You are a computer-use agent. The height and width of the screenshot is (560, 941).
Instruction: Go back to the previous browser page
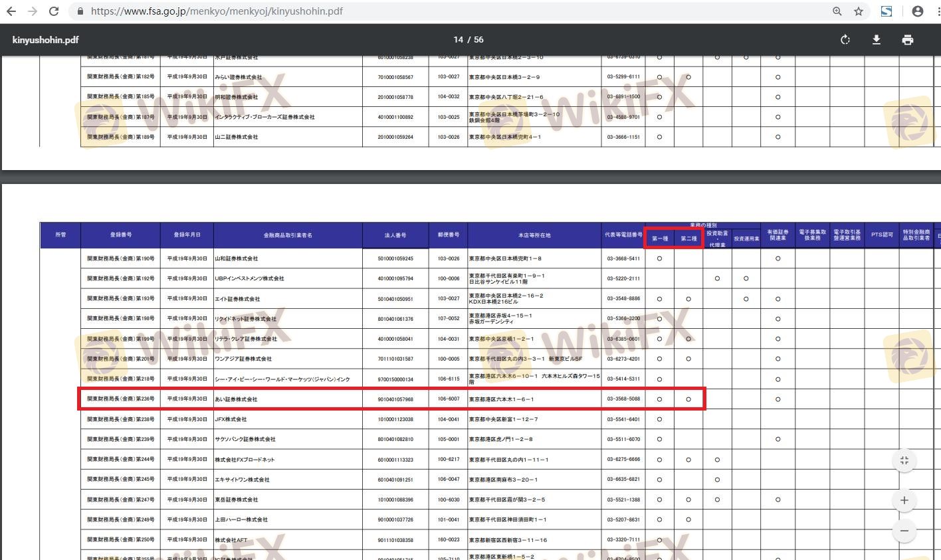point(11,11)
